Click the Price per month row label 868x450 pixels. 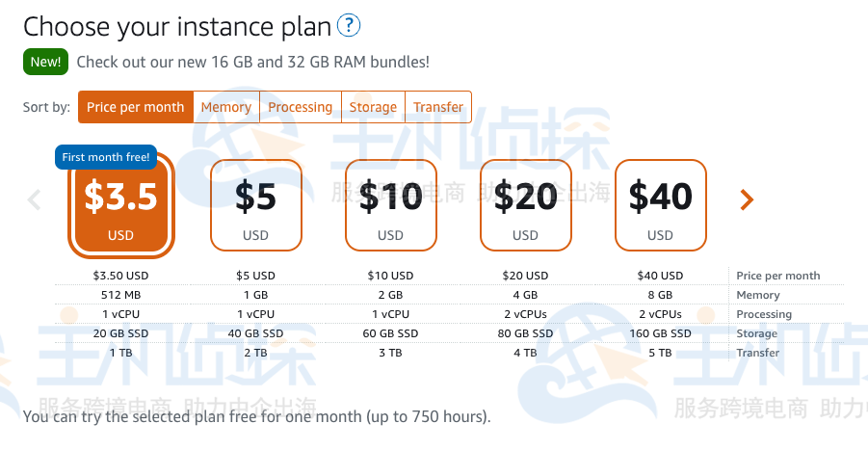coord(778,276)
